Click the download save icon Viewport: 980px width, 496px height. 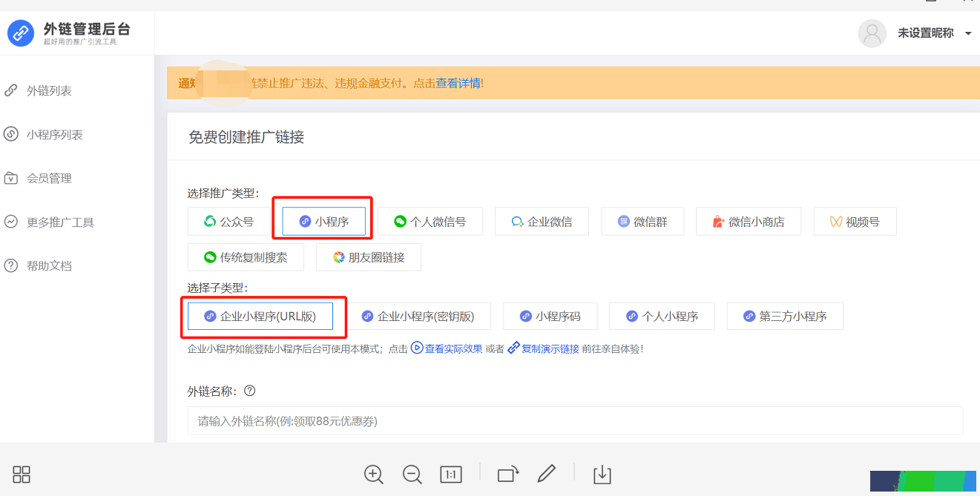tap(602, 474)
